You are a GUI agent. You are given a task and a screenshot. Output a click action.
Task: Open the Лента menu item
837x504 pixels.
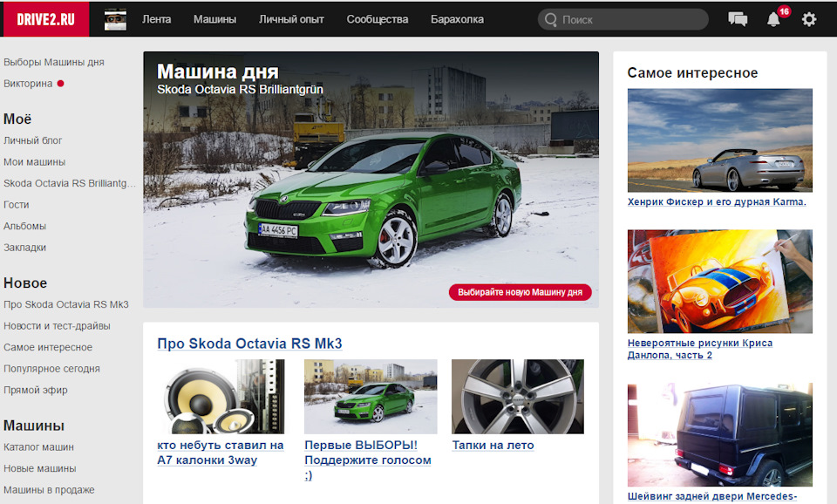pos(156,19)
